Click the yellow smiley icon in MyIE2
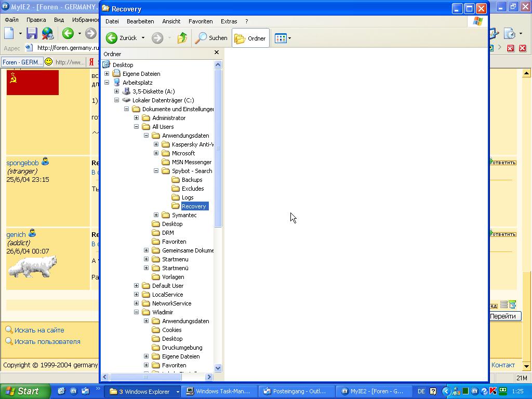This screenshot has width=532, height=399. [x=49, y=62]
